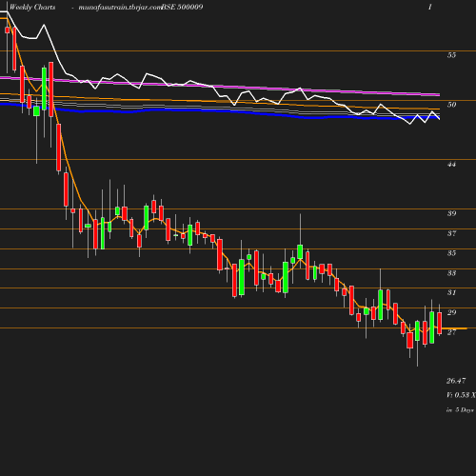This screenshot has width=476, height=476.
Task: Click the price axis label 39
Action: (x=451, y=213)
